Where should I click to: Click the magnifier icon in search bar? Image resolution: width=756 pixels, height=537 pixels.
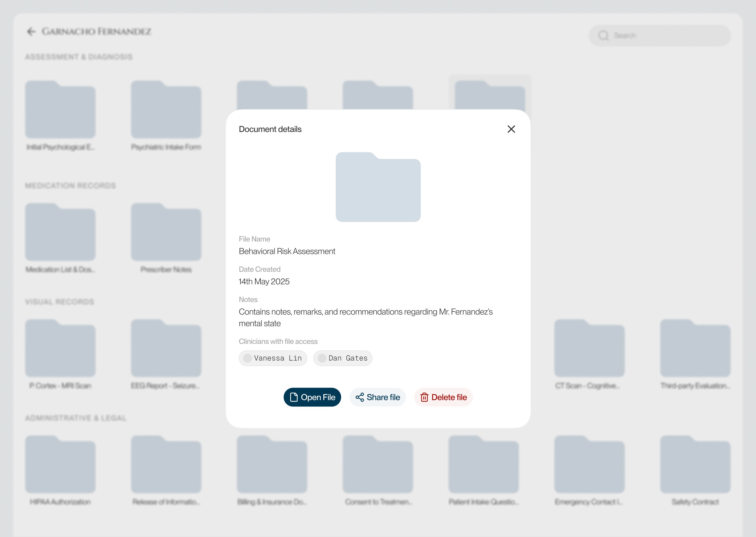pyautogui.click(x=603, y=36)
